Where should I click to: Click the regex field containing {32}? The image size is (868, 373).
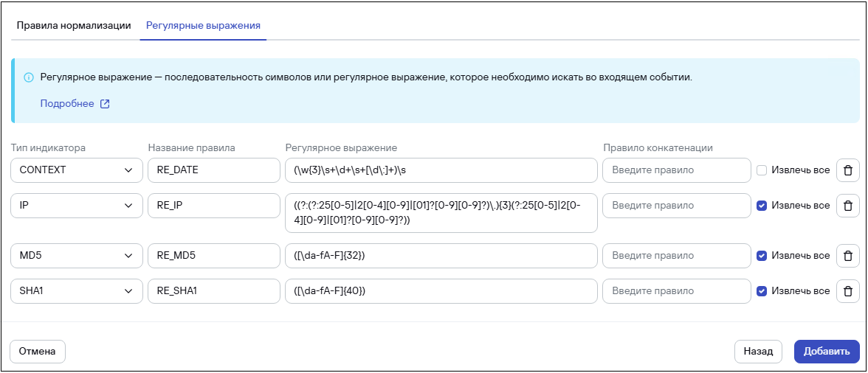tap(441, 256)
